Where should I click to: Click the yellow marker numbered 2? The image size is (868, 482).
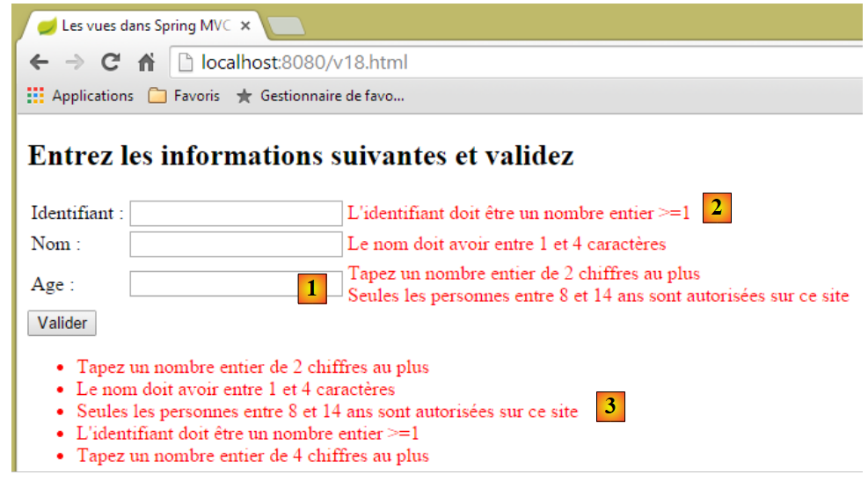coord(717,208)
